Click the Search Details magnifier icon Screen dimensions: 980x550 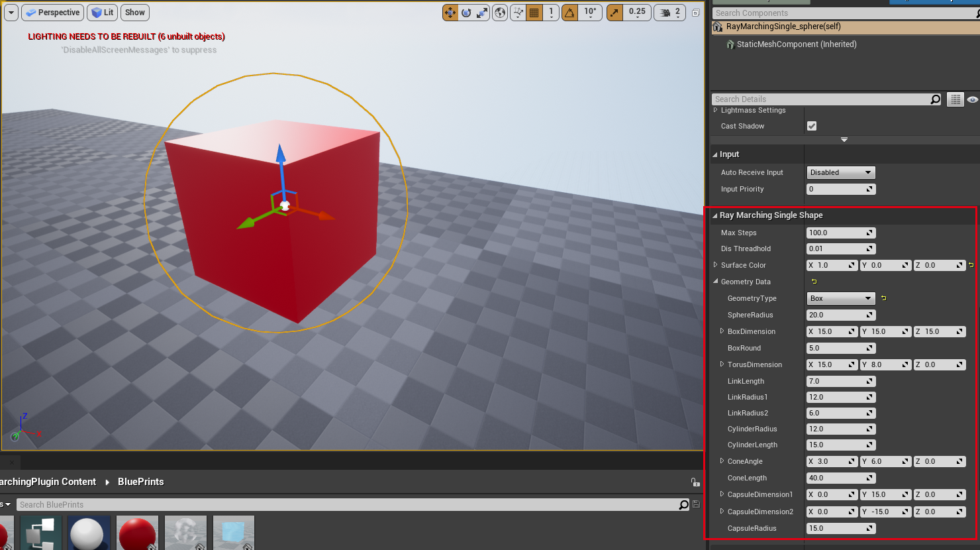coord(935,99)
